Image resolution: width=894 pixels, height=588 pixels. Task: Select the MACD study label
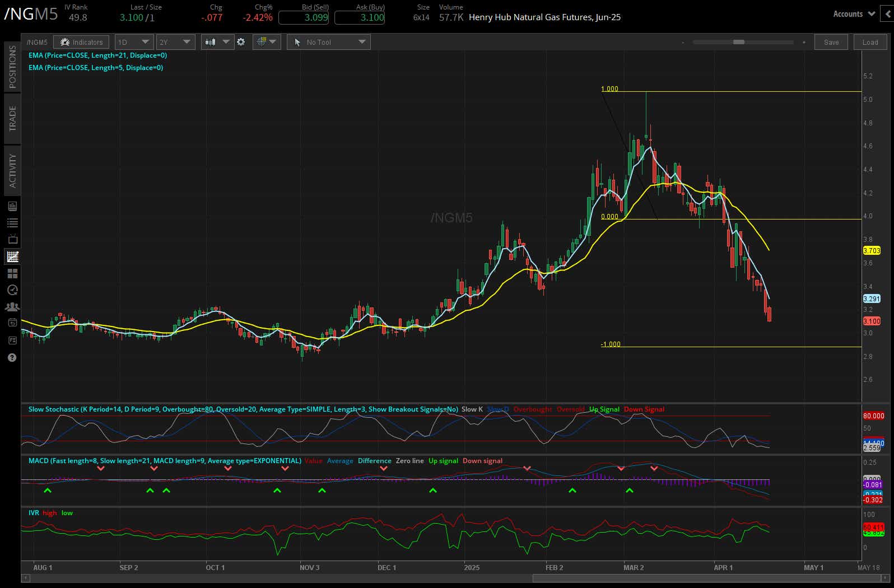[x=165, y=461]
